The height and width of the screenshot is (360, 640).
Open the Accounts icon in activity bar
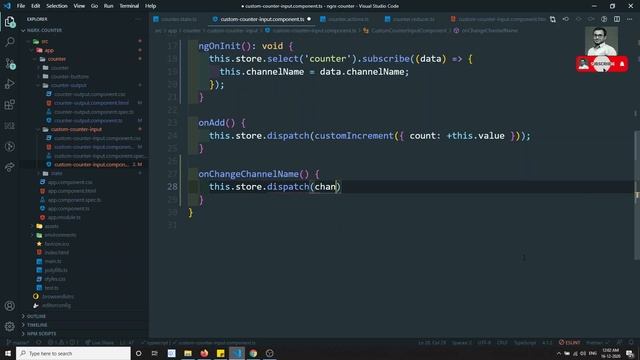coord(10,306)
